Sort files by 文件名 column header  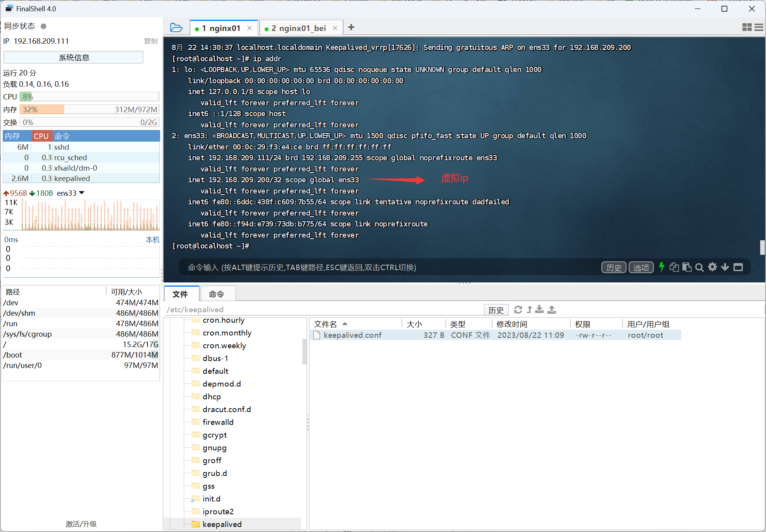click(355, 324)
